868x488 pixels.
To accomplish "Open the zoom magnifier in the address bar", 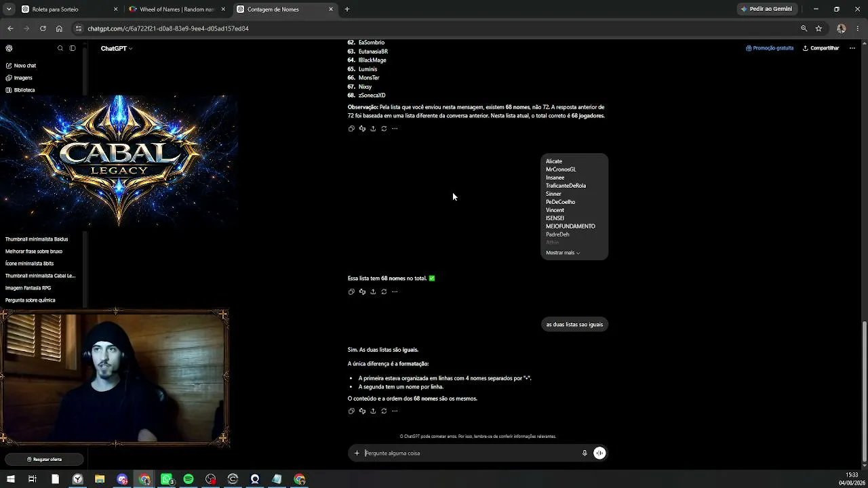I will point(804,28).
